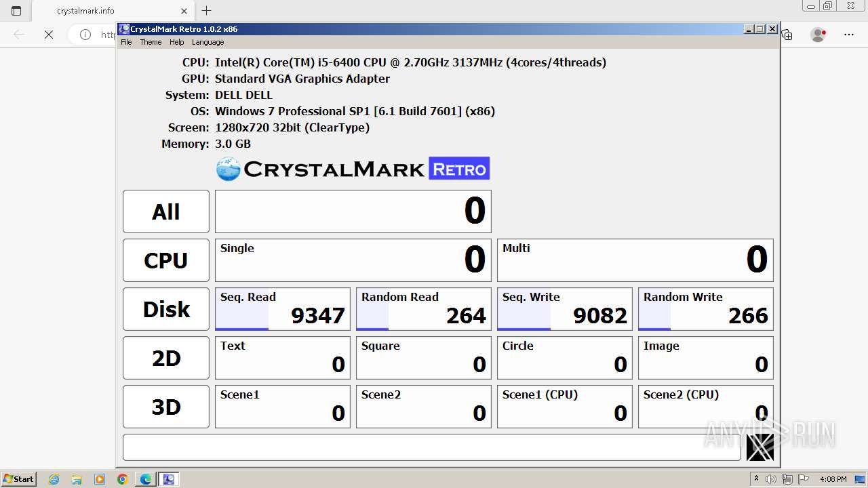Minimize the Edge browser window
The image size is (868, 488).
click(x=811, y=5)
